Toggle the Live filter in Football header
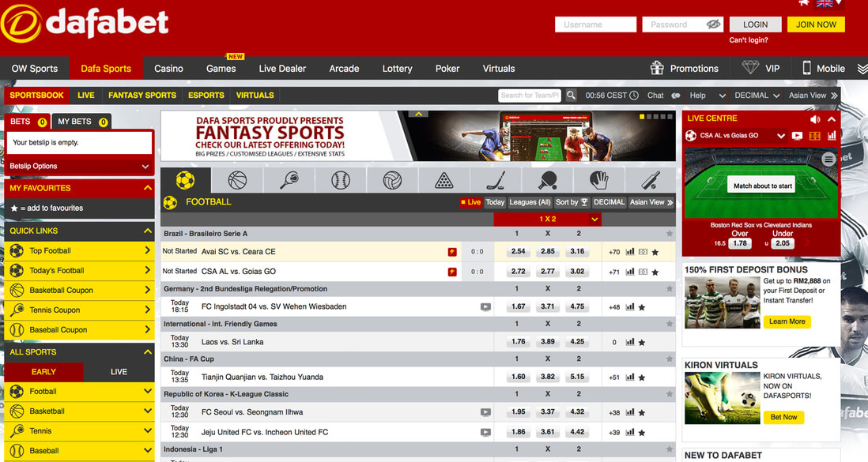Screen dimensions: 868x462 pyautogui.click(x=470, y=202)
